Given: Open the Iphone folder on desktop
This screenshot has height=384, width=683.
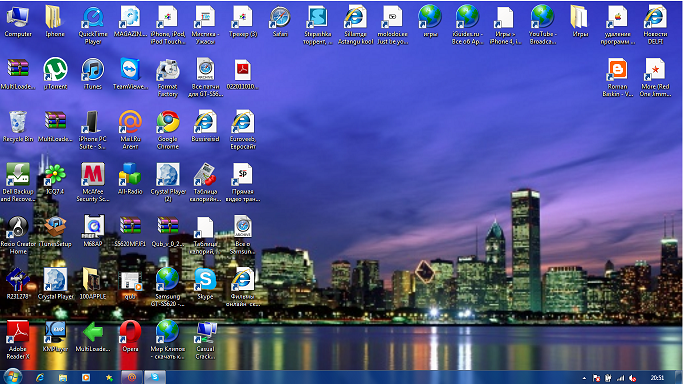Looking at the screenshot, I should click(x=54, y=22).
